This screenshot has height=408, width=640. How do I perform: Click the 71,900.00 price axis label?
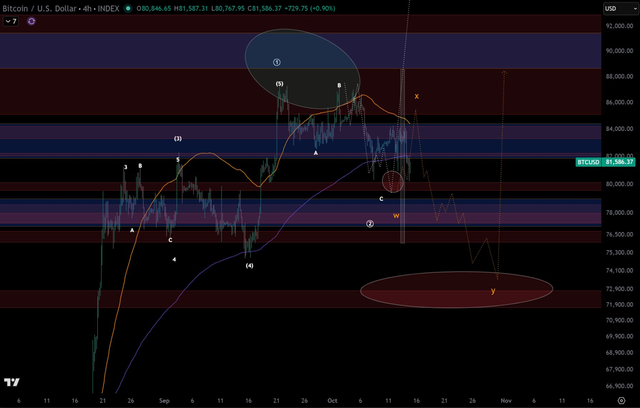[620, 305]
